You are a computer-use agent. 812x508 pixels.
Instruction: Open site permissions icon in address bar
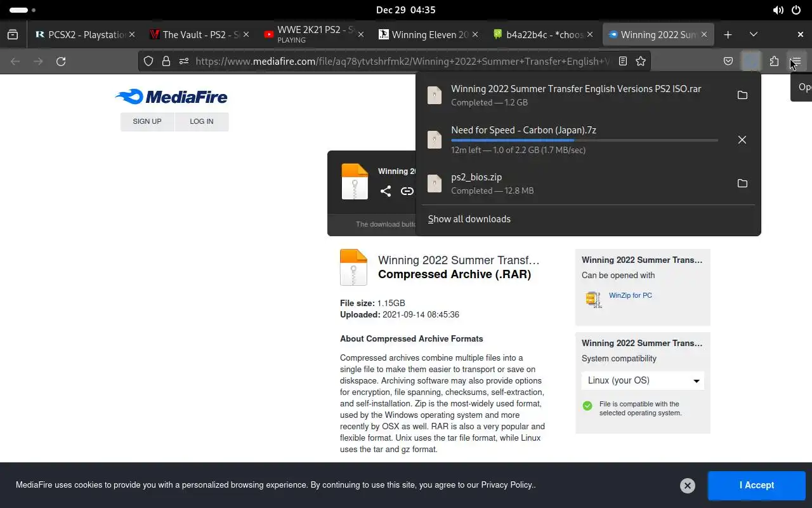click(184, 62)
